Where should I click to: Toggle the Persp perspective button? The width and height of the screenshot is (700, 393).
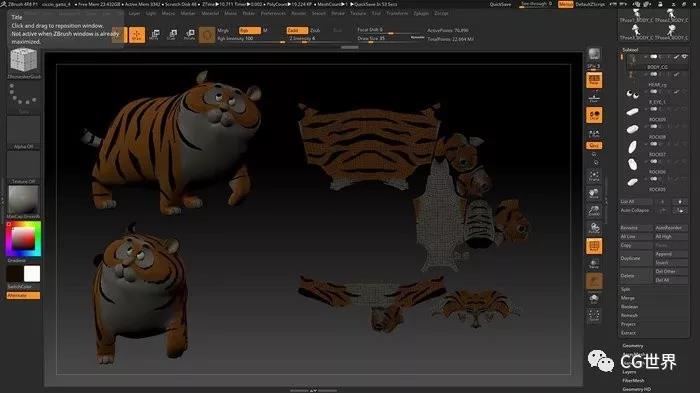594,80
